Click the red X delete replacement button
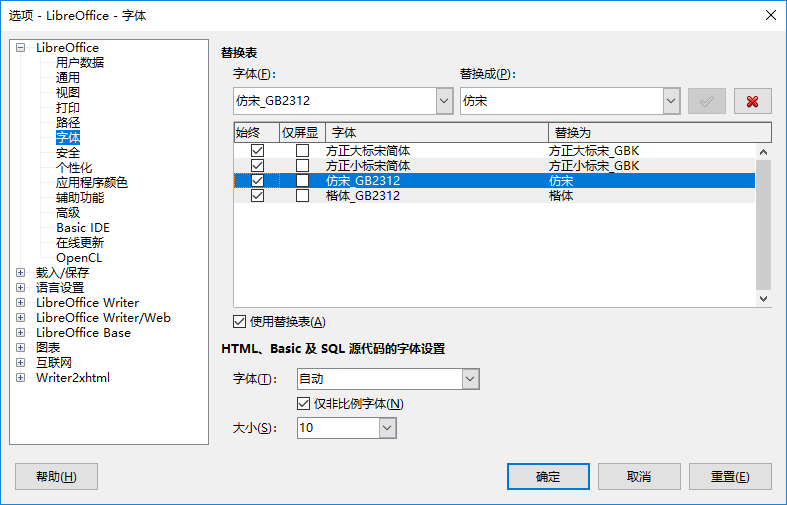The height and width of the screenshot is (505, 787). coord(752,101)
